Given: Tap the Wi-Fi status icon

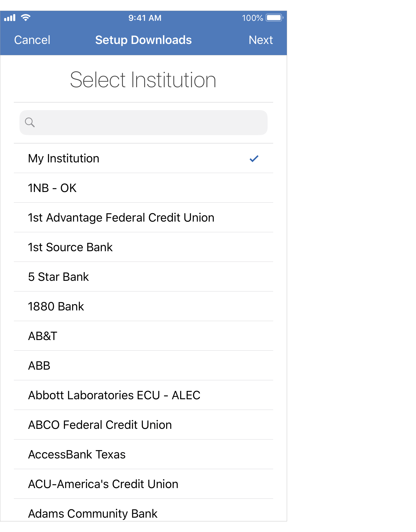Looking at the screenshot, I should point(26,17).
